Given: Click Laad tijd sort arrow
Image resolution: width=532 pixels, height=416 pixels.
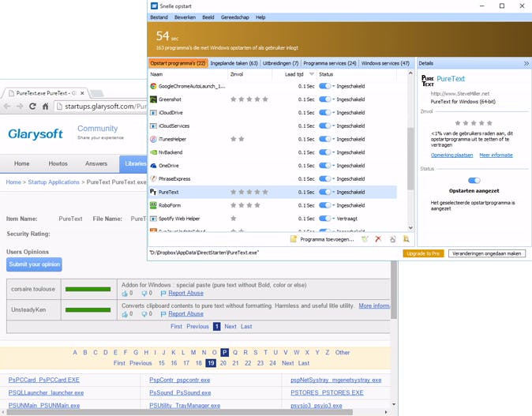Looking at the screenshot, I should pyautogui.click(x=312, y=74).
